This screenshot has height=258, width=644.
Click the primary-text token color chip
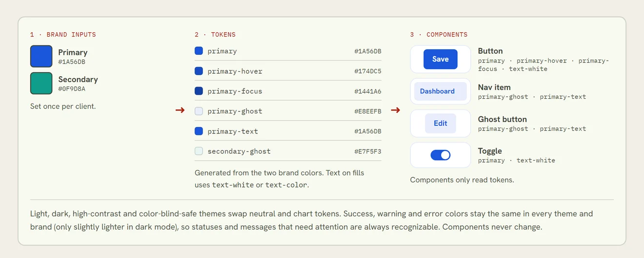pos(199,131)
